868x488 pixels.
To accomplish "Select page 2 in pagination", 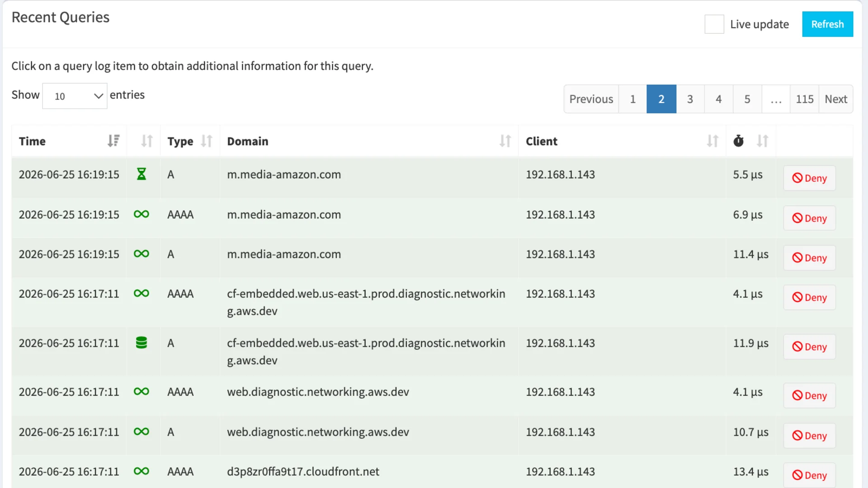I will 661,99.
